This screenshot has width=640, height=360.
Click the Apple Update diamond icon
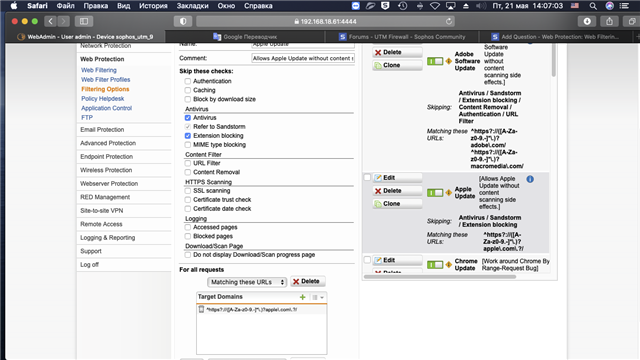tap(449, 193)
